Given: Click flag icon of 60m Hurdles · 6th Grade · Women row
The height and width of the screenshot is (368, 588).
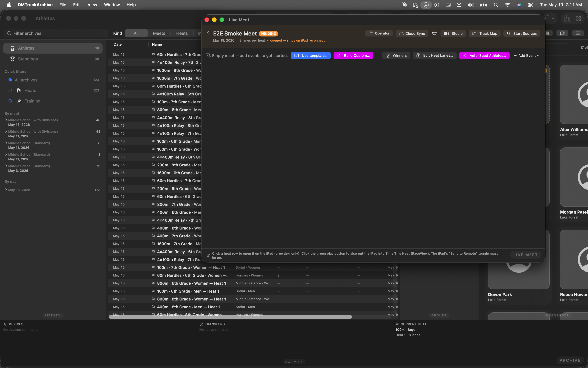Looking at the screenshot, I should pyautogui.click(x=153, y=275).
